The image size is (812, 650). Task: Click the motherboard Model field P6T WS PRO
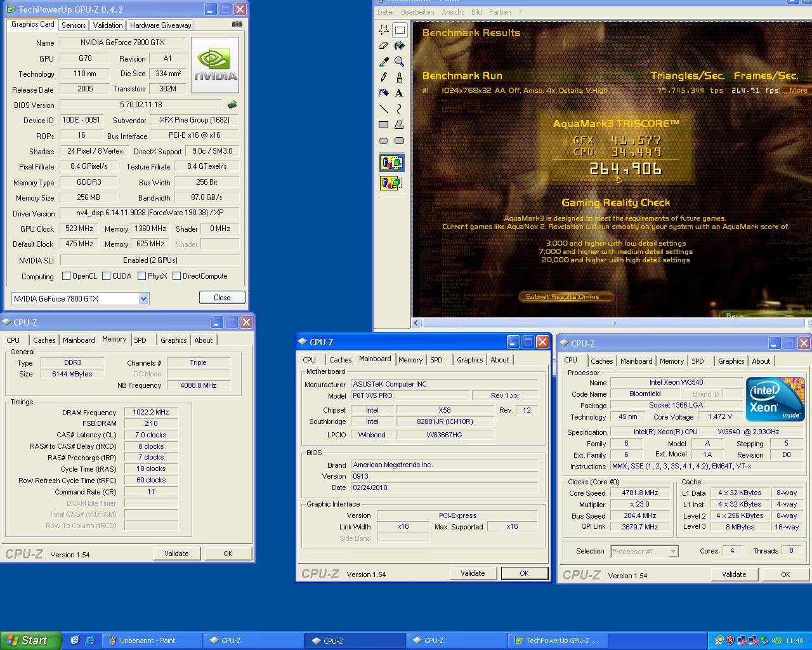(410, 395)
